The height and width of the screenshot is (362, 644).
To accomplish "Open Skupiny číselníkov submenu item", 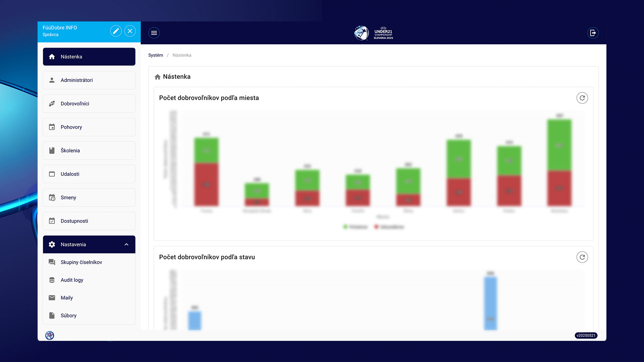I will tap(81, 262).
